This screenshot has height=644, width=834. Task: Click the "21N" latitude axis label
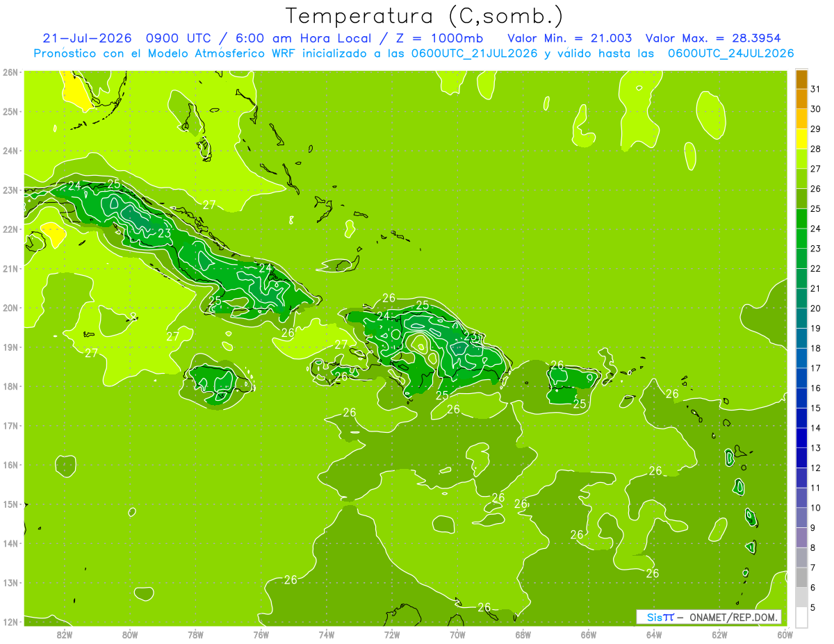[10, 268]
